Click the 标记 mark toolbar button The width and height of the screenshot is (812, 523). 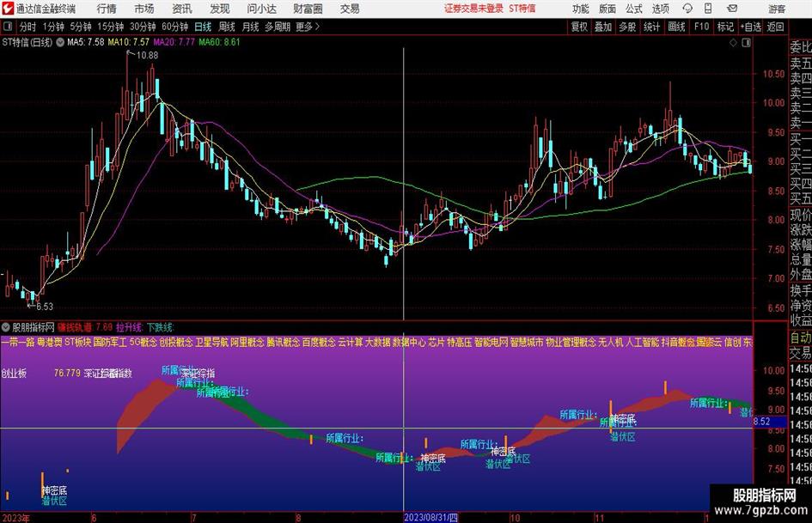[x=725, y=27]
